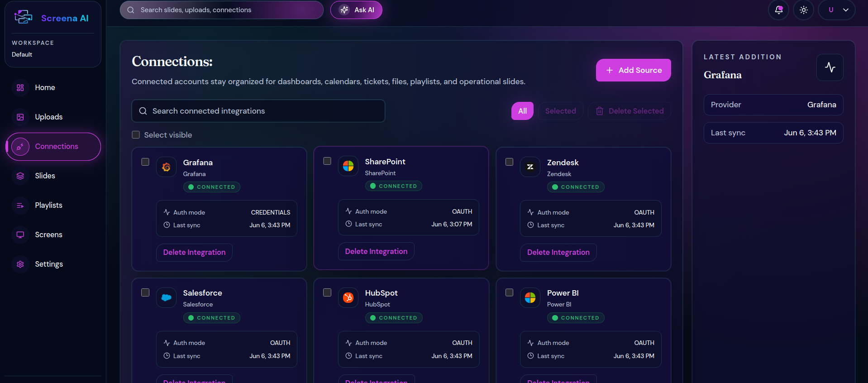Tick the SharePoint card checkbox
Screen dimensions: 868x383
click(327, 161)
